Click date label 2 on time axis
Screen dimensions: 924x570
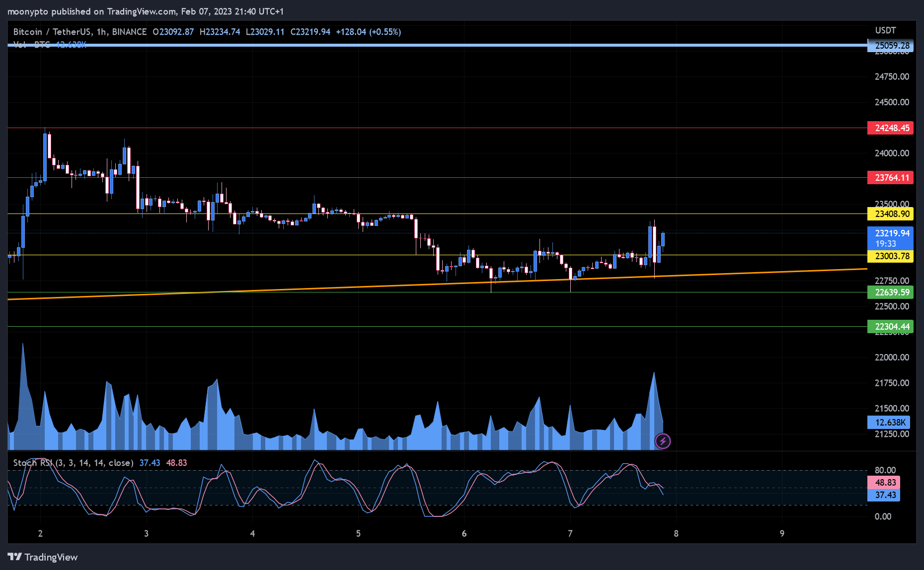(x=40, y=534)
